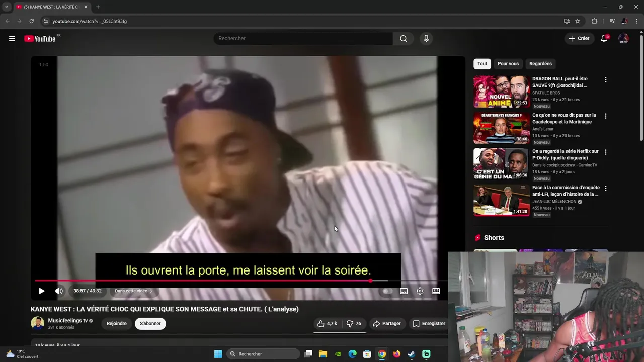The height and width of the screenshot is (362, 644).
Task: Click the 'Rejoindre' button
Action: [117, 324]
